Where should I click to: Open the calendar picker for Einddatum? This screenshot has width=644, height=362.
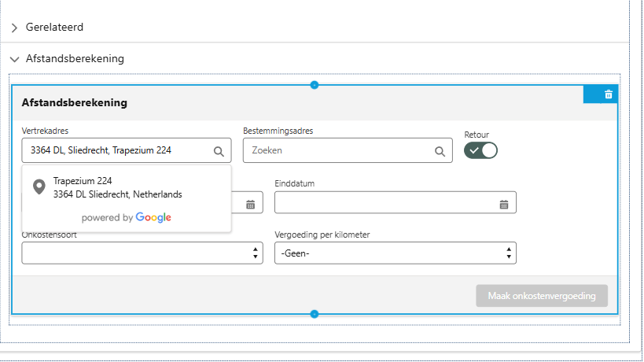(x=504, y=204)
